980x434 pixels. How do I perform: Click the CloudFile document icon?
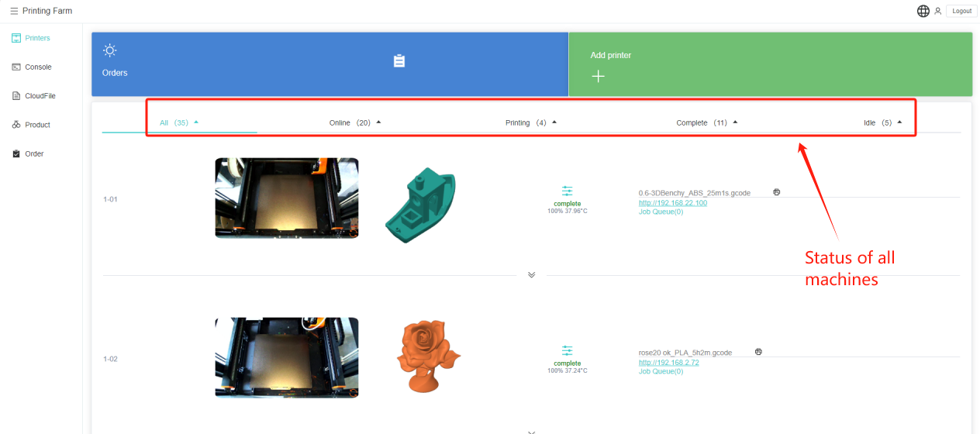[x=16, y=96]
